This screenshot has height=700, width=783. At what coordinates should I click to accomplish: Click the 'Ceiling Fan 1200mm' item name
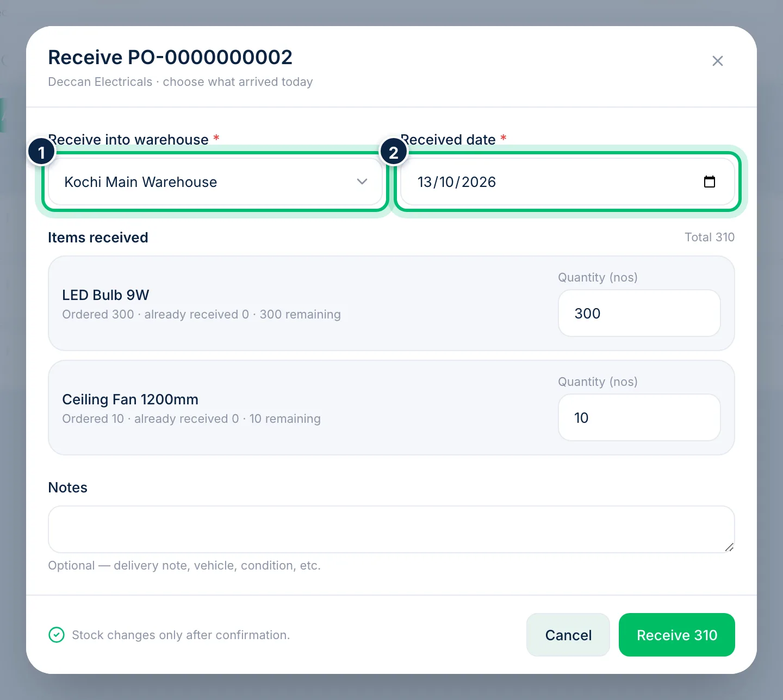coord(130,399)
